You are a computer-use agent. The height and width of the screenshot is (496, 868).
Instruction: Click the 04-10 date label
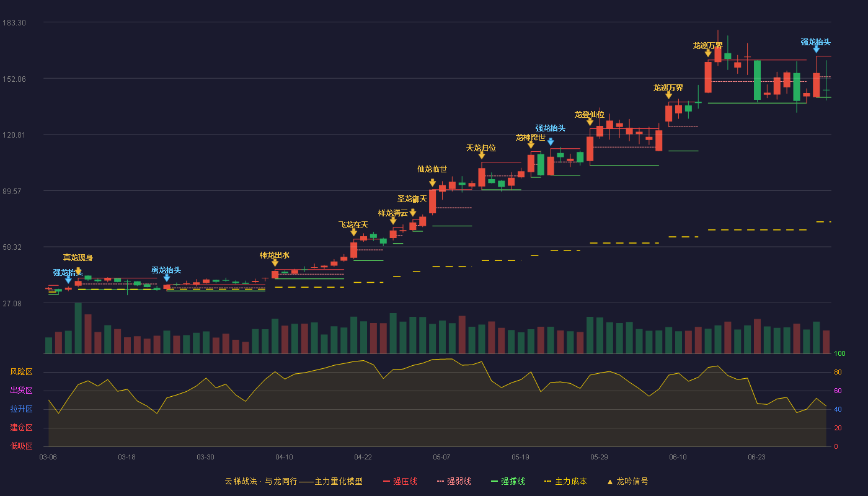(x=284, y=457)
